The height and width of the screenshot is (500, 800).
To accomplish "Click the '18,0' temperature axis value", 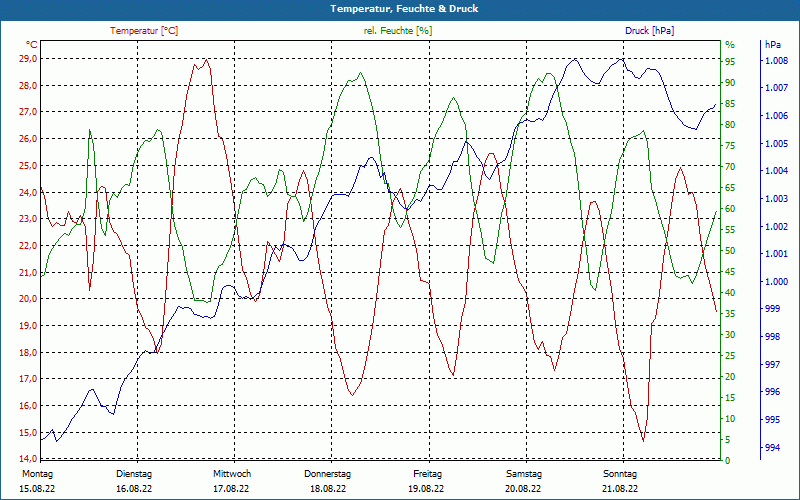I will point(28,353).
